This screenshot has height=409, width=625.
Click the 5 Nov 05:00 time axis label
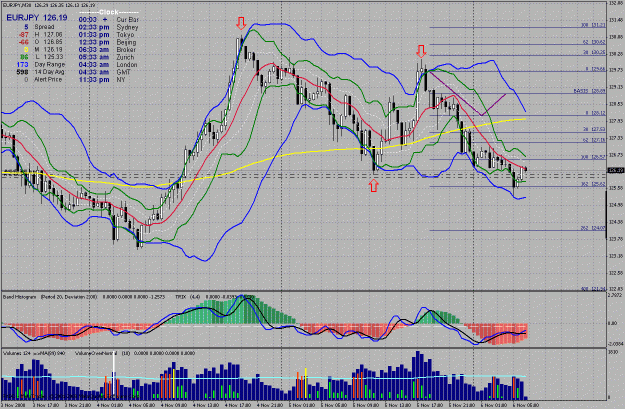coord(334,405)
